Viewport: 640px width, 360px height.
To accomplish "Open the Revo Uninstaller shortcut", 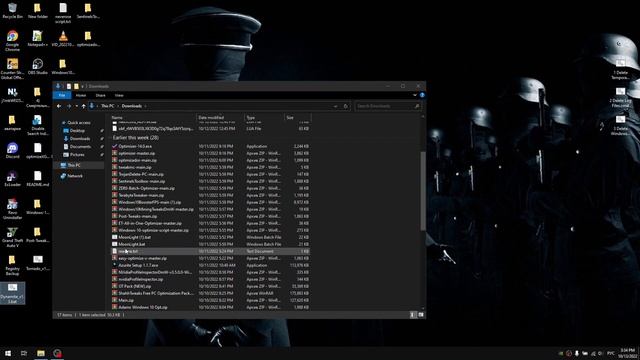I will click(x=12, y=209).
